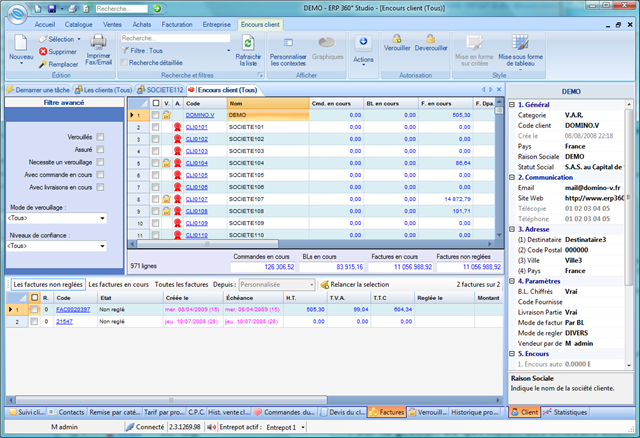Collapse the 4. Paramètres section
The width and height of the screenshot is (640, 438).
[x=512, y=281]
